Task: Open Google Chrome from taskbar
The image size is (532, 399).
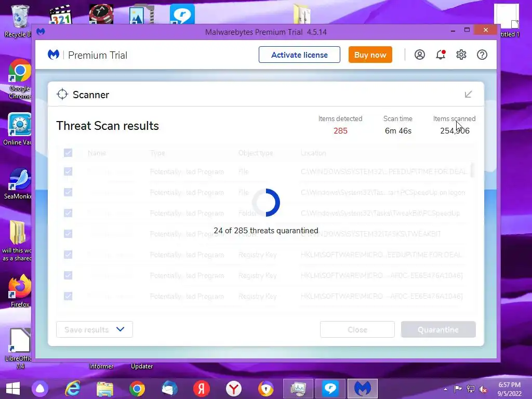Action: pyautogui.click(x=137, y=389)
